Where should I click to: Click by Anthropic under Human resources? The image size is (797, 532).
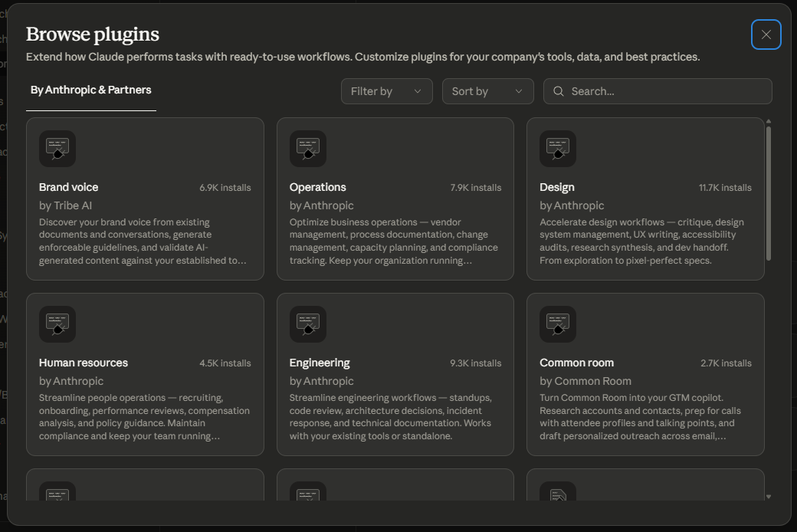(71, 381)
